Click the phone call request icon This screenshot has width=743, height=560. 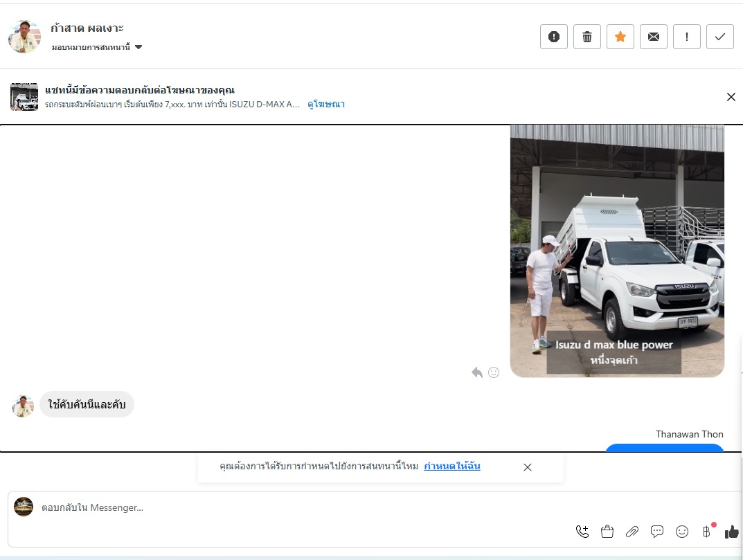[x=582, y=532]
